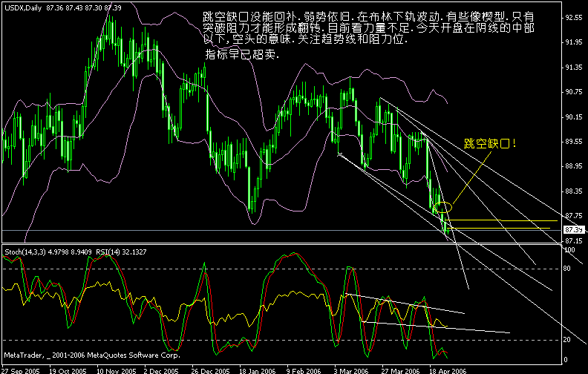Image resolution: width=588 pixels, height=374 pixels.
Task: Click the 90.75 price axis label
Action: [x=574, y=92]
